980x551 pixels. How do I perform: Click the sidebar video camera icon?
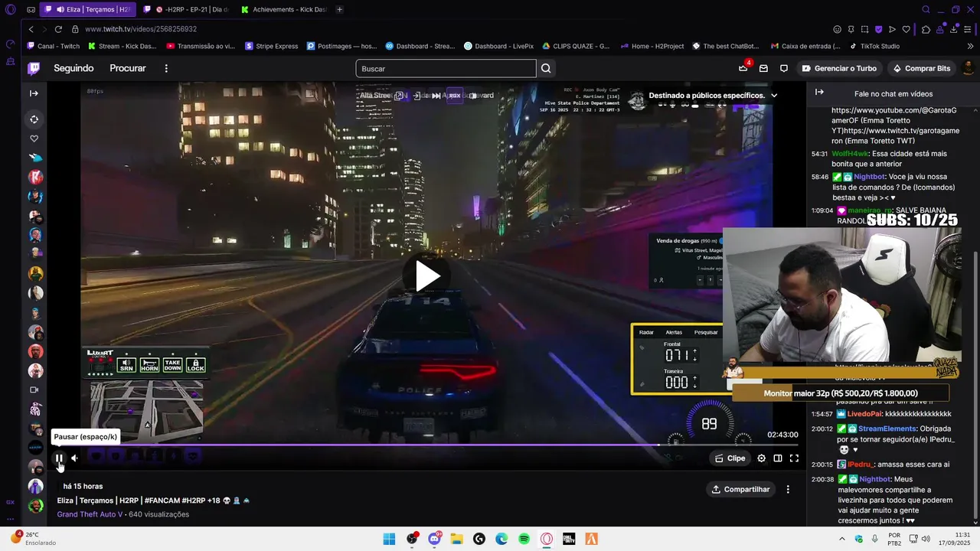tap(34, 390)
